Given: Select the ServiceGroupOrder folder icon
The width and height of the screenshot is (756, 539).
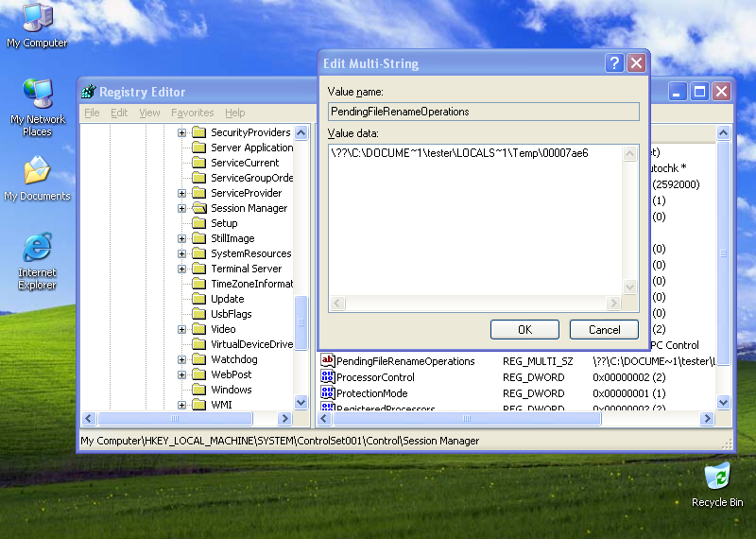Looking at the screenshot, I should (x=199, y=178).
